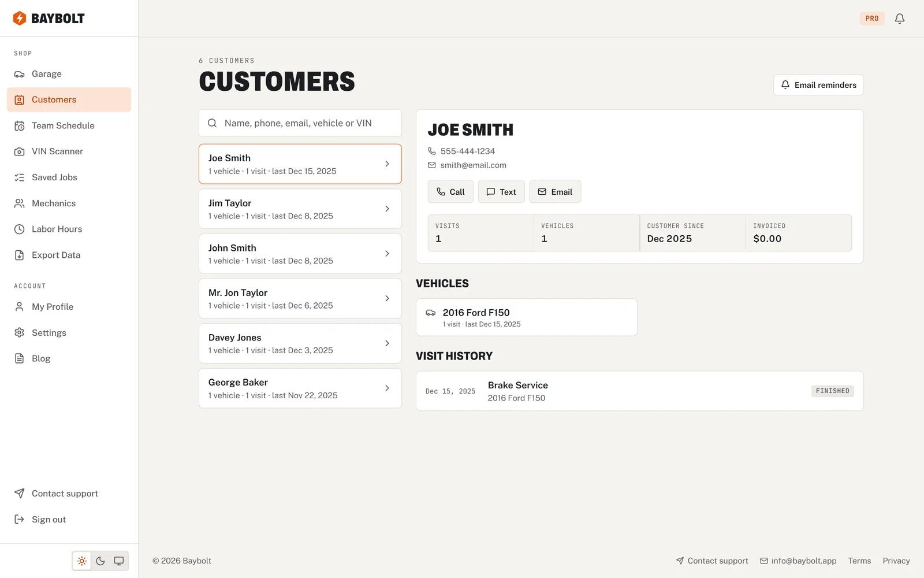Click the info@baybolt.app link
Viewport: 924px width, 578px height.
point(798,561)
